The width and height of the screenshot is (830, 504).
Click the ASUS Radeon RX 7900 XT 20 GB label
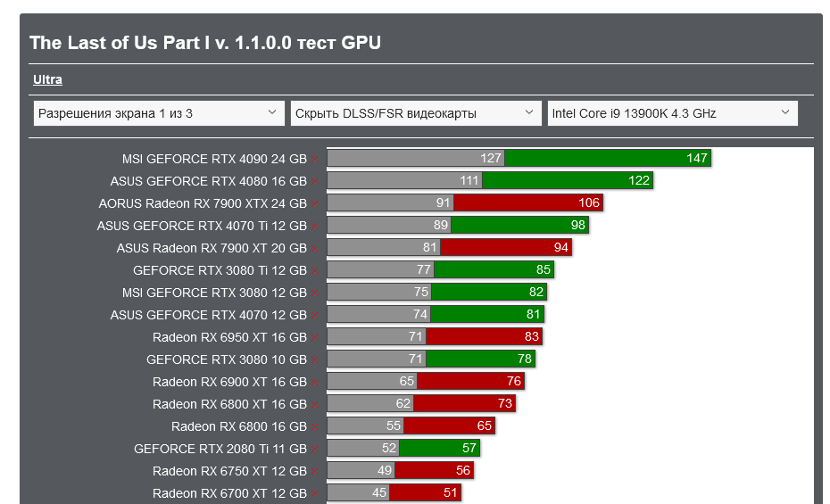click(212, 248)
